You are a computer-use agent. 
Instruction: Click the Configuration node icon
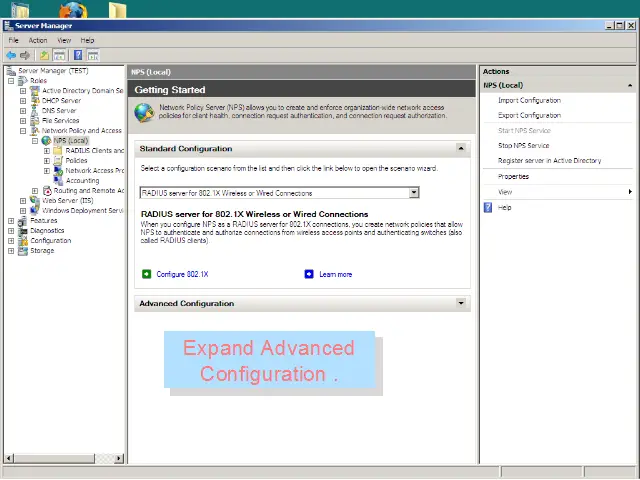click(23, 240)
